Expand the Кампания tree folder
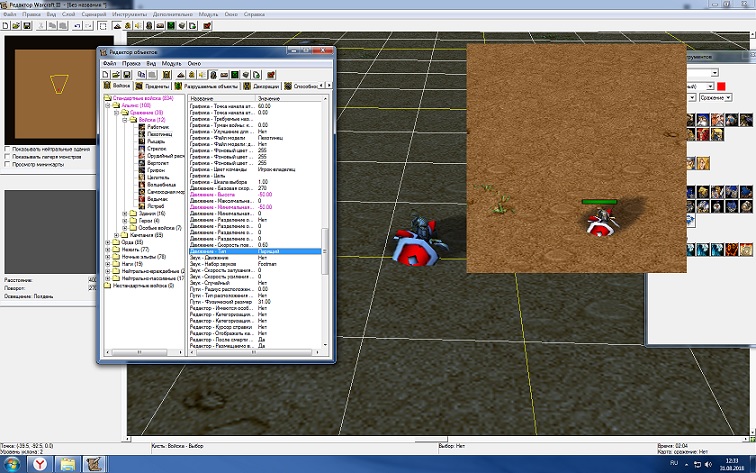This screenshot has width=756, height=473. click(116, 235)
